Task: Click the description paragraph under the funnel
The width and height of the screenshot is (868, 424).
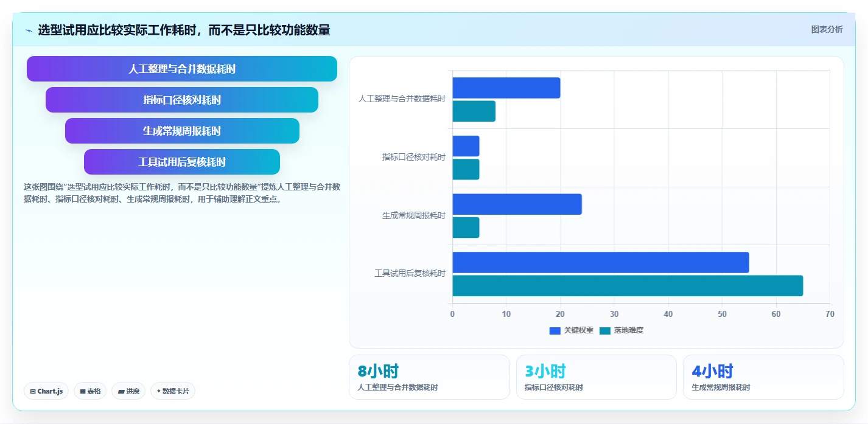Action: pyautogui.click(x=182, y=193)
